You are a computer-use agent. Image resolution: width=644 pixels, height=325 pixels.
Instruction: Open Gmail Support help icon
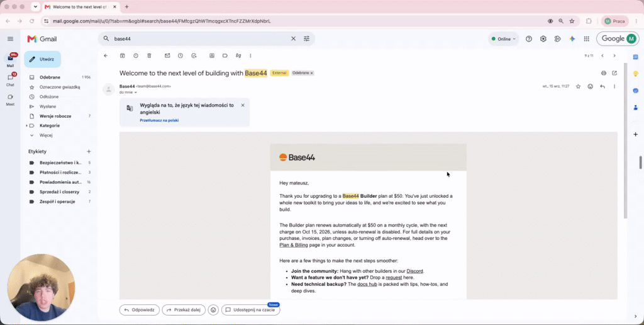coord(529,38)
